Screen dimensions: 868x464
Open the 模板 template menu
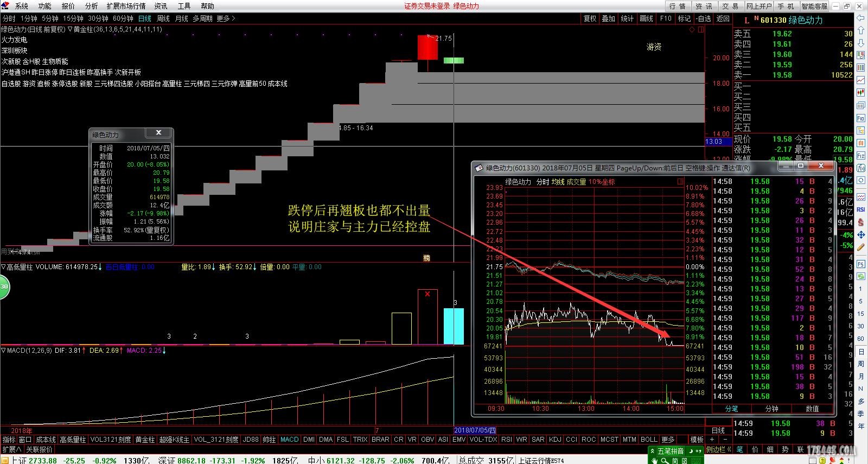tap(697, 440)
